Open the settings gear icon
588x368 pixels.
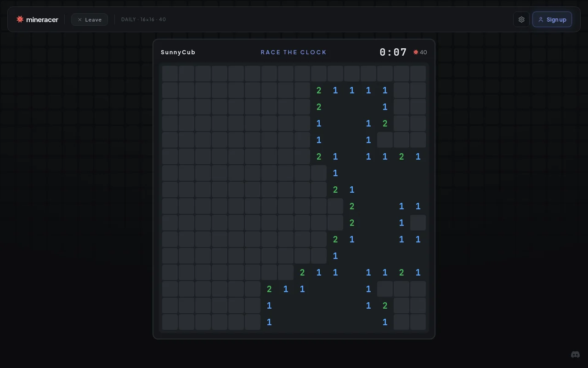[x=521, y=19]
